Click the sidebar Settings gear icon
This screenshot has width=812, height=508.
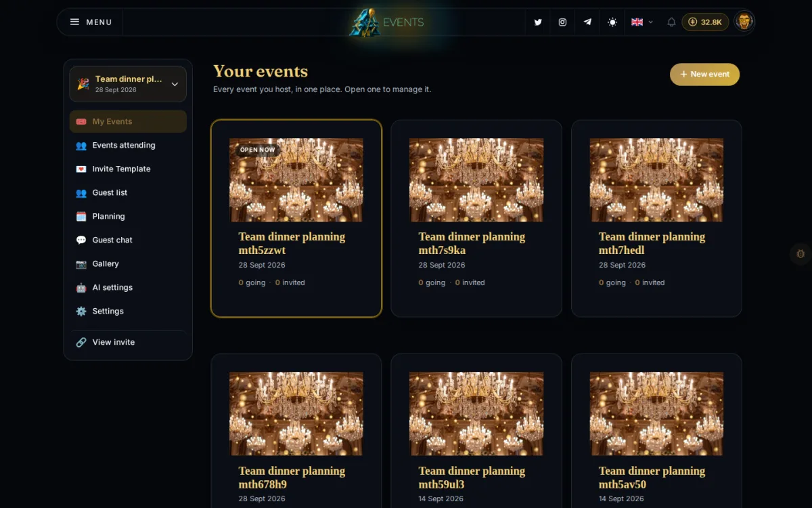coord(81,312)
